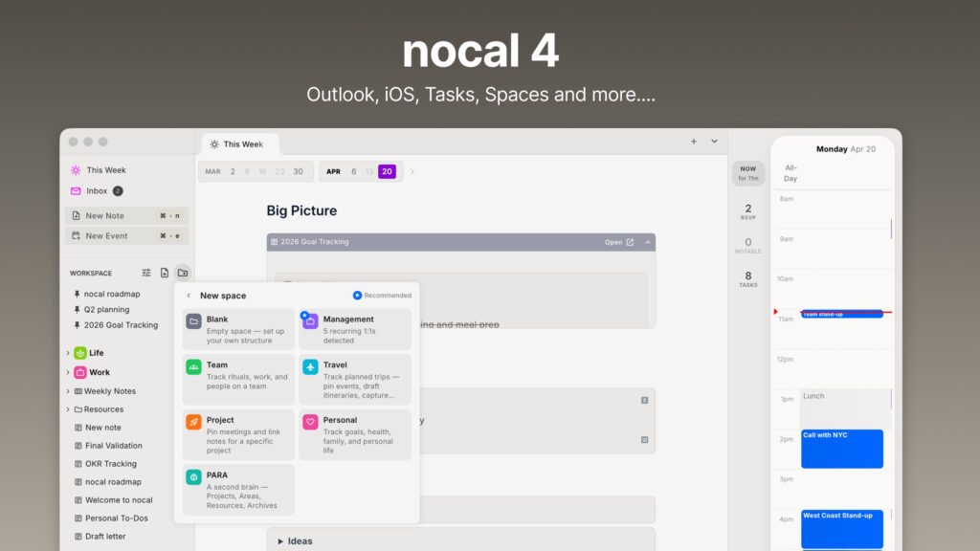The image size is (980, 551).
Task: Open the Team stand-up event
Action: coord(842,314)
